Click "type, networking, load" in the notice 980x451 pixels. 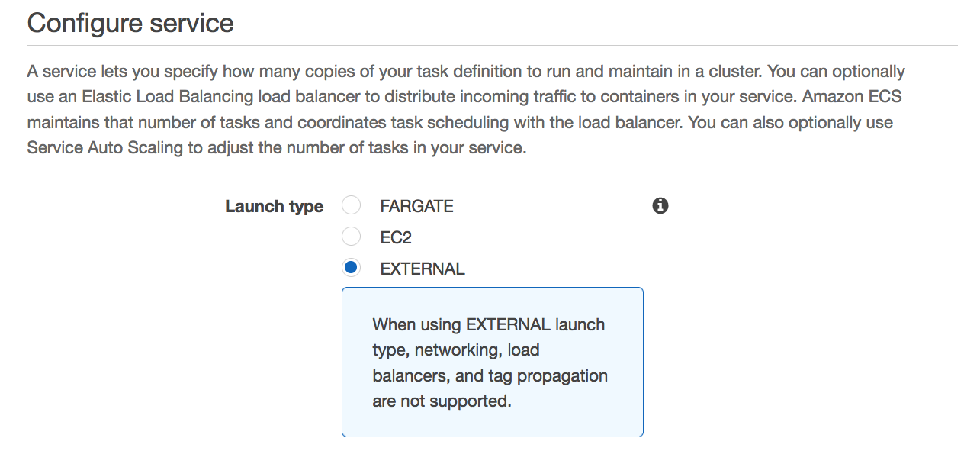click(456, 350)
